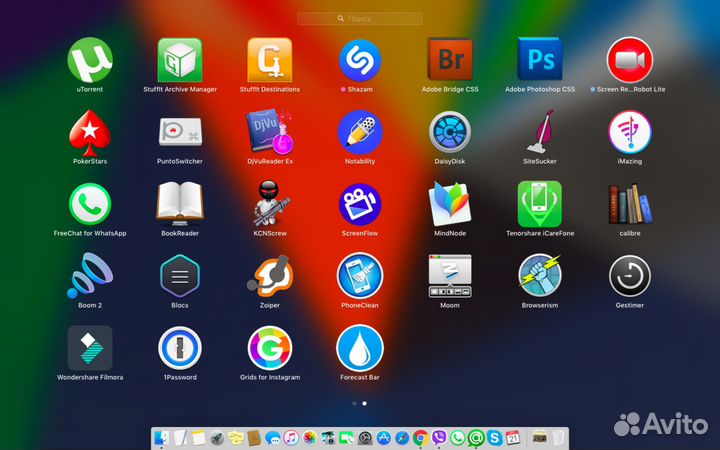Open Messages in the Dock
720x450 pixels.
(x=273, y=438)
